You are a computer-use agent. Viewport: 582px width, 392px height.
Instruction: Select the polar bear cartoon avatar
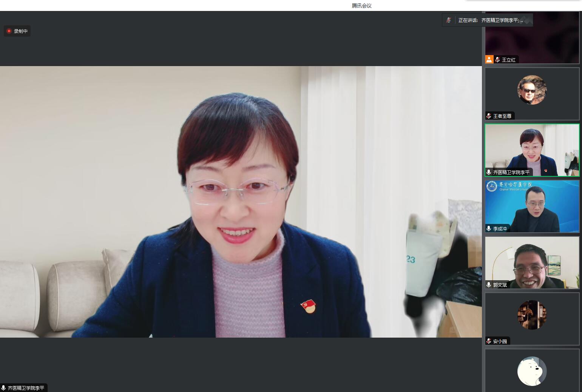tap(532, 371)
